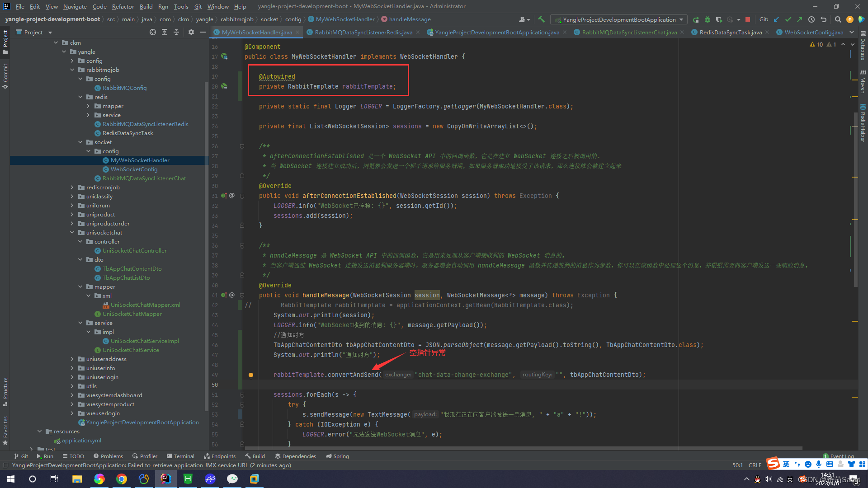Screen dimensions: 868x488
Task: Open Search Everywhere magnifier
Action: [838, 19]
